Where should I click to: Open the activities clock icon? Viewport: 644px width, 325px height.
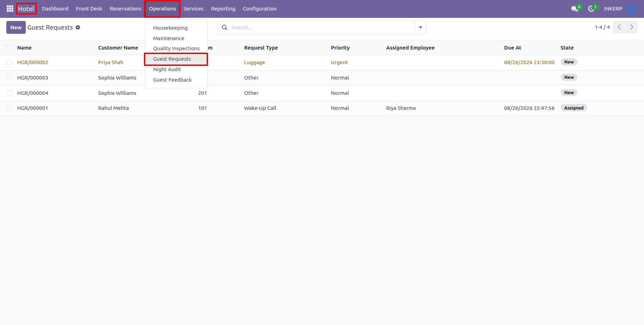click(591, 9)
